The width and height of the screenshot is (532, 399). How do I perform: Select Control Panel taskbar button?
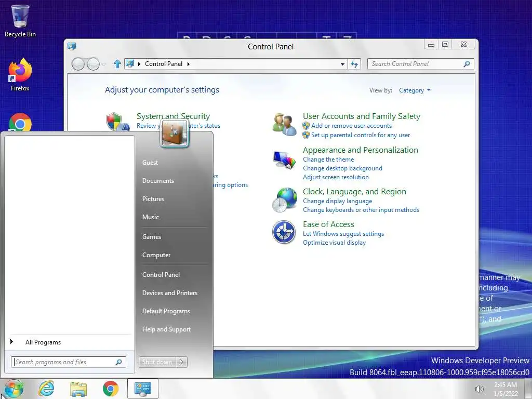[142, 389]
